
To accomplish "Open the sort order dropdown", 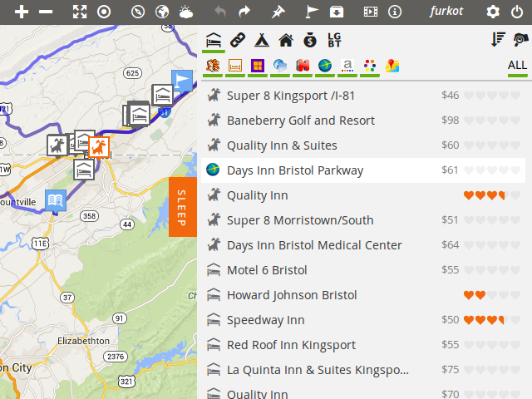I will point(498,39).
